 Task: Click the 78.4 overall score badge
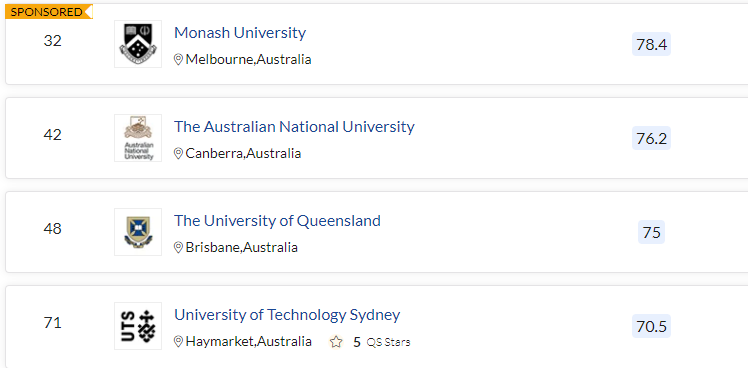pos(651,44)
